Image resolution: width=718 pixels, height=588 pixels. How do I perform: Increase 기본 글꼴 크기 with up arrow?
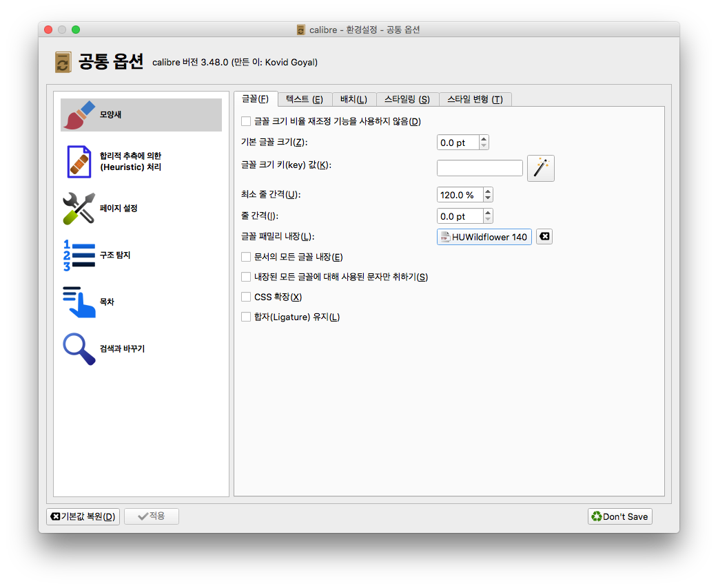pyautogui.click(x=484, y=138)
